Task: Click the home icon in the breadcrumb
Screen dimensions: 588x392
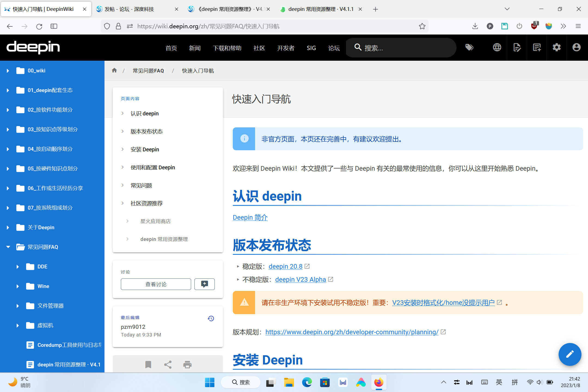Action: [x=114, y=70]
